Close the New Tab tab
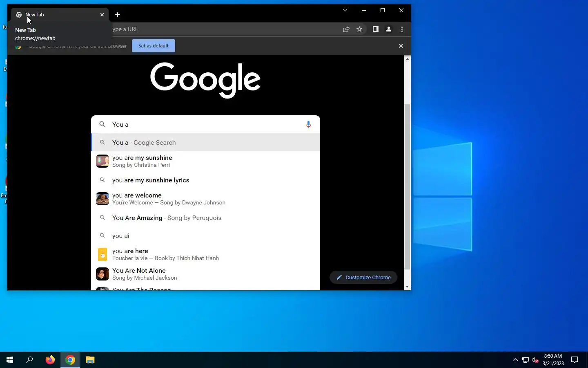 click(x=102, y=15)
